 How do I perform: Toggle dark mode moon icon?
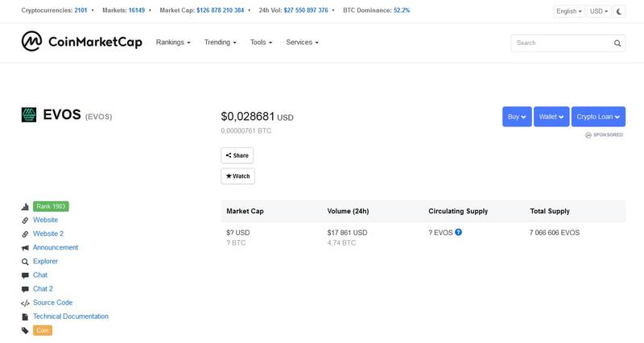point(619,11)
